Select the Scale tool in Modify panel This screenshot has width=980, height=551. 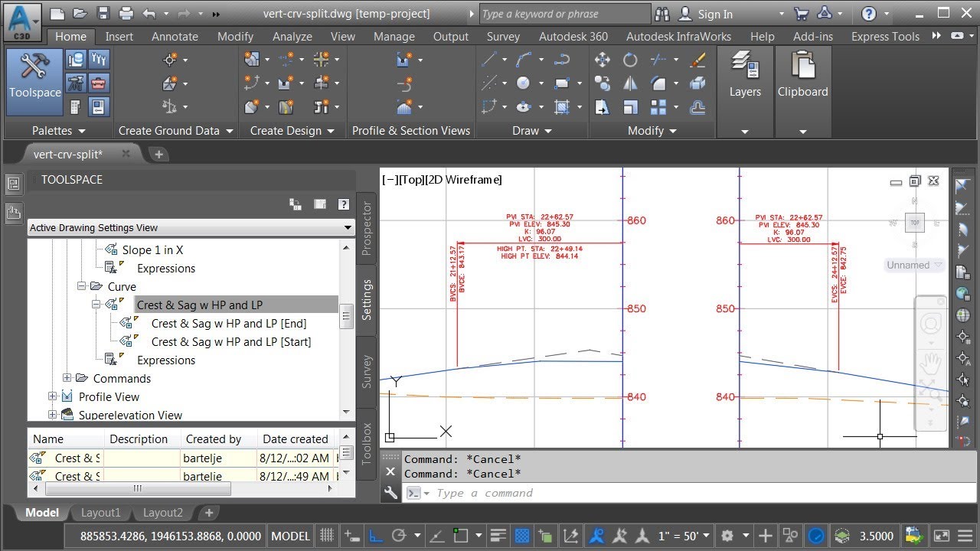(x=630, y=107)
